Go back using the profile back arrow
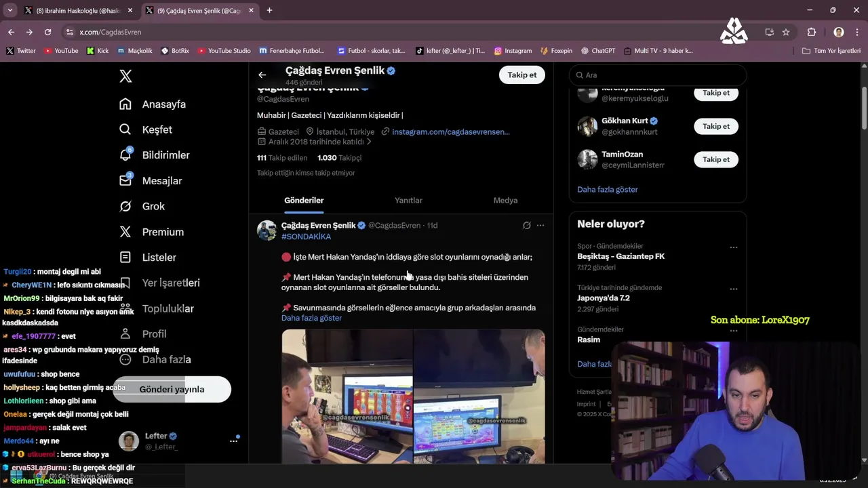The height and width of the screenshot is (488, 868). pos(262,75)
